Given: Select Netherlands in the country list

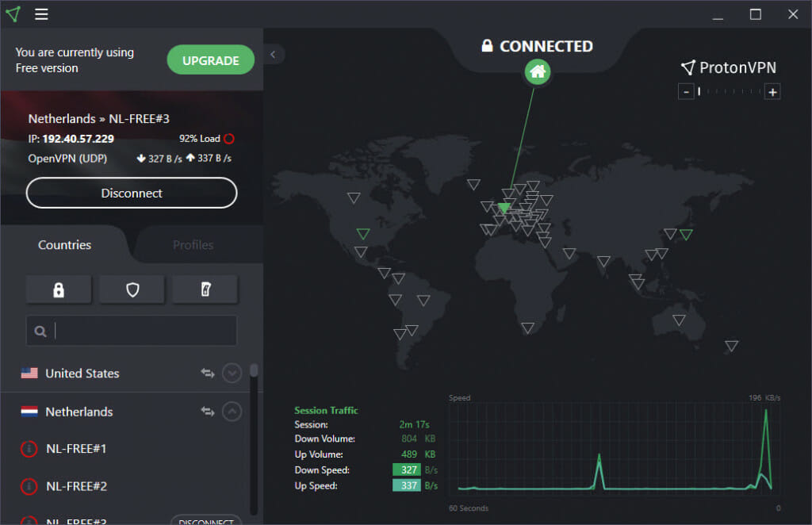Looking at the screenshot, I should click(79, 412).
